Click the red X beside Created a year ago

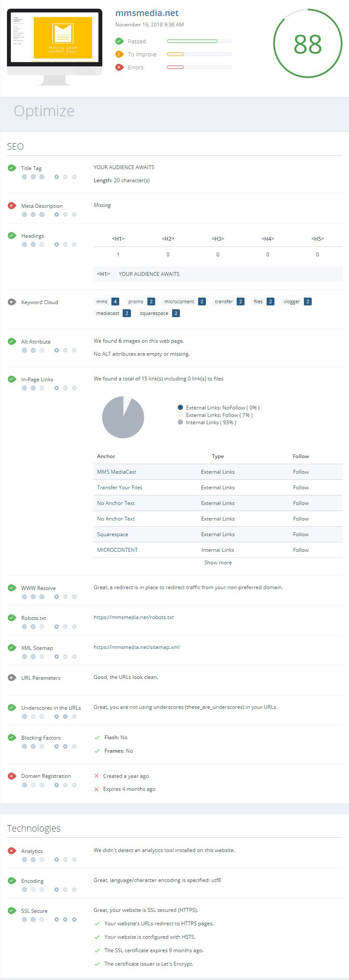click(x=97, y=776)
